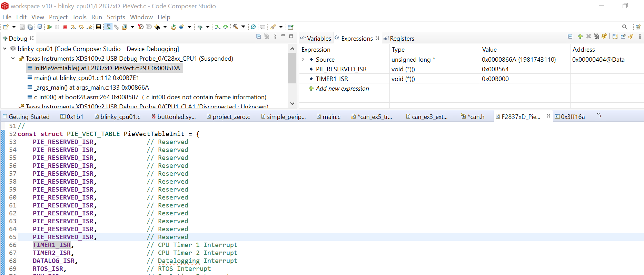Click the green plus Add expression icon

[580, 37]
